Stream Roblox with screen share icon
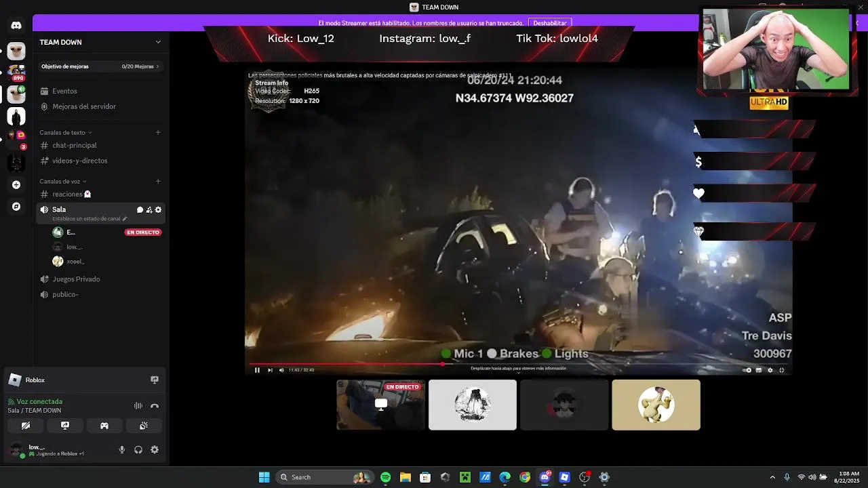 pos(155,380)
